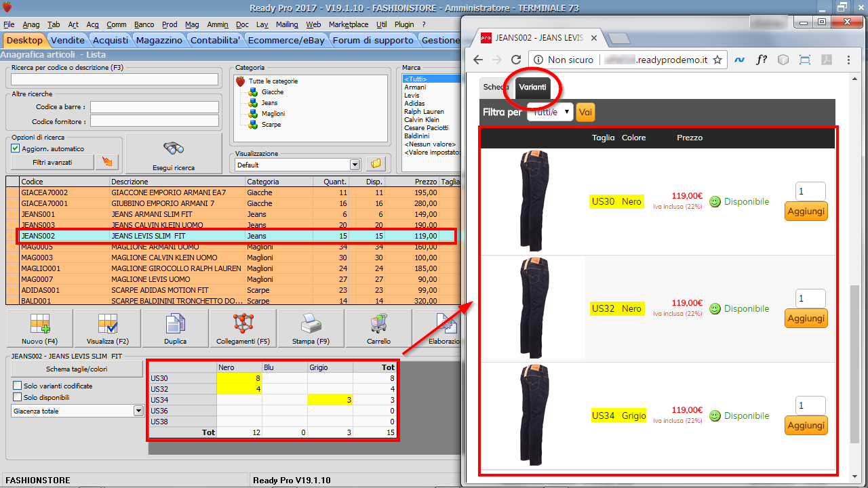This screenshot has width=868, height=488.
Task: Click quantity field for US30 Nero
Action: [810, 191]
